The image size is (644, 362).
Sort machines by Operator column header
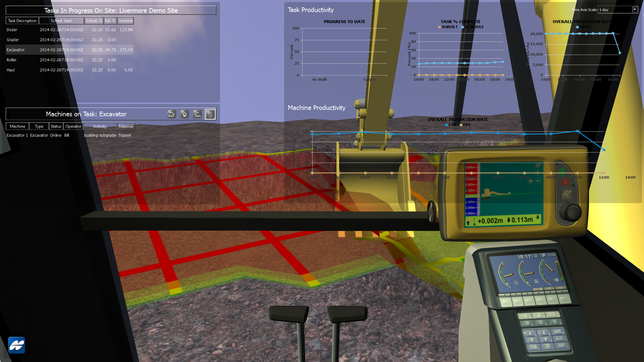[x=73, y=126]
